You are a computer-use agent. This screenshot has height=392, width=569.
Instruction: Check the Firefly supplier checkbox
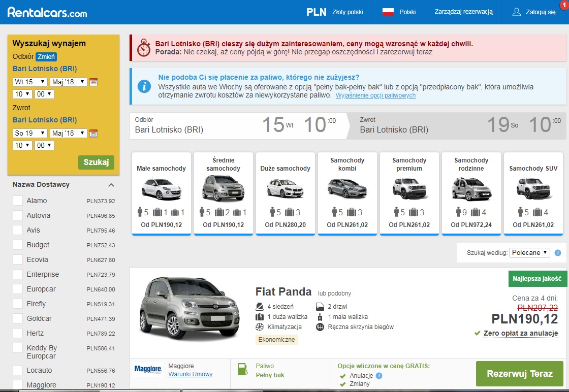(x=18, y=304)
